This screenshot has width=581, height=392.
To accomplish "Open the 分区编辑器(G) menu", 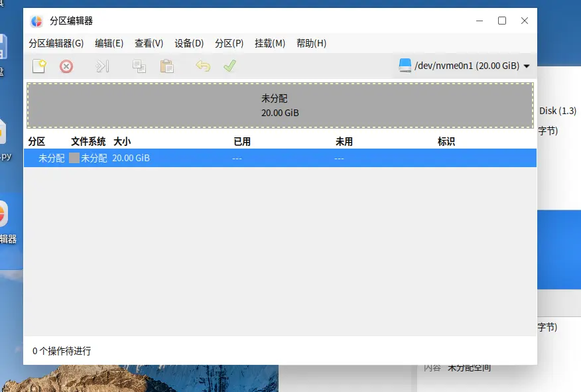I will click(56, 43).
